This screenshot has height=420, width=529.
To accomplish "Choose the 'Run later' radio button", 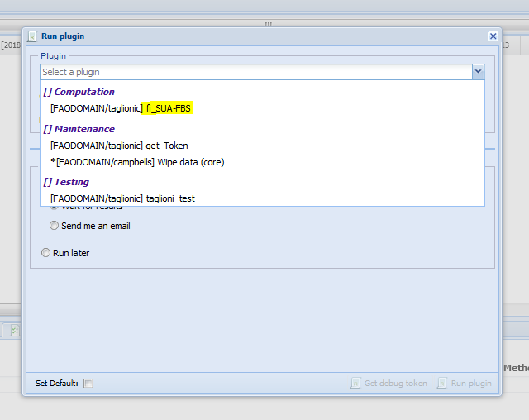I will pos(46,253).
